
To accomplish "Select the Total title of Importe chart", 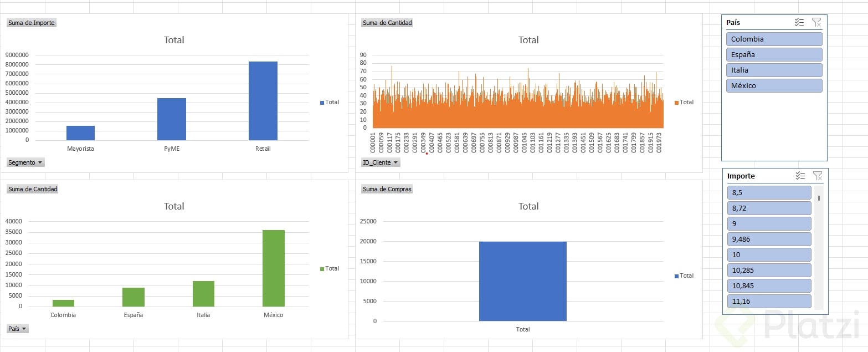I will tap(174, 40).
